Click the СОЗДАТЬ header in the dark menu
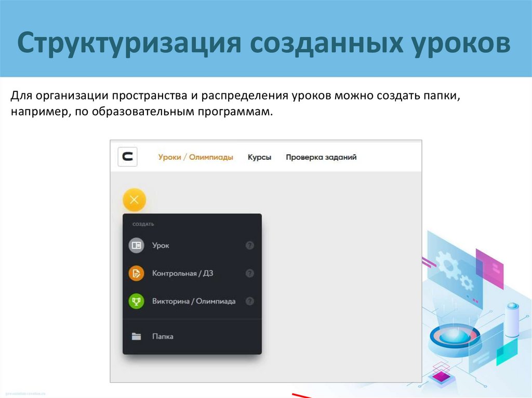Screen dimensions: 532x398 143,225
